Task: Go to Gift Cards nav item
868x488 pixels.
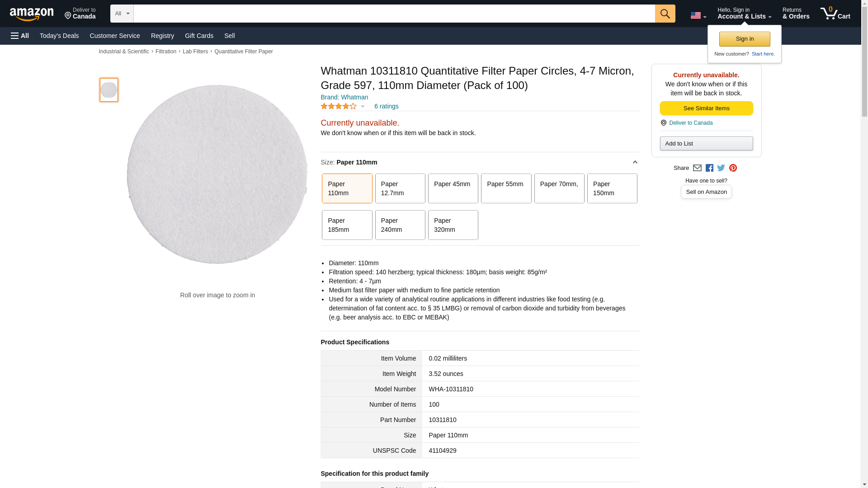Action: (199, 36)
